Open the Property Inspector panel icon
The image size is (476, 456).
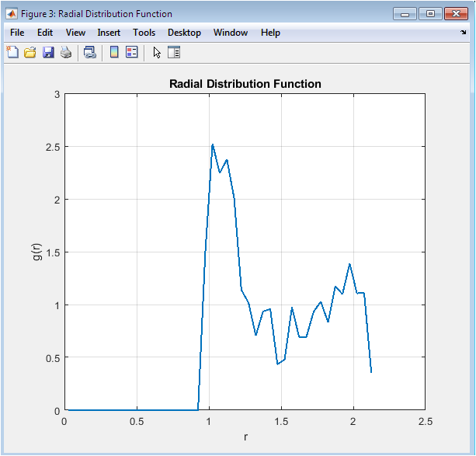point(174,52)
